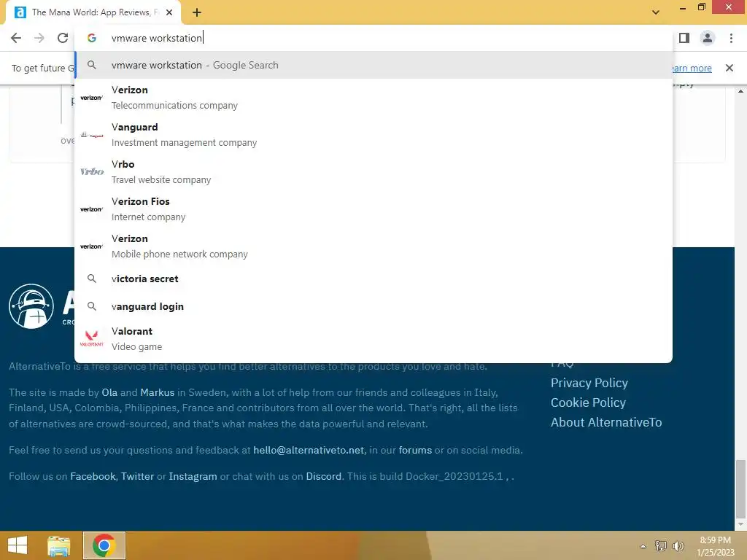Click the Valorant logo icon

[91, 338]
